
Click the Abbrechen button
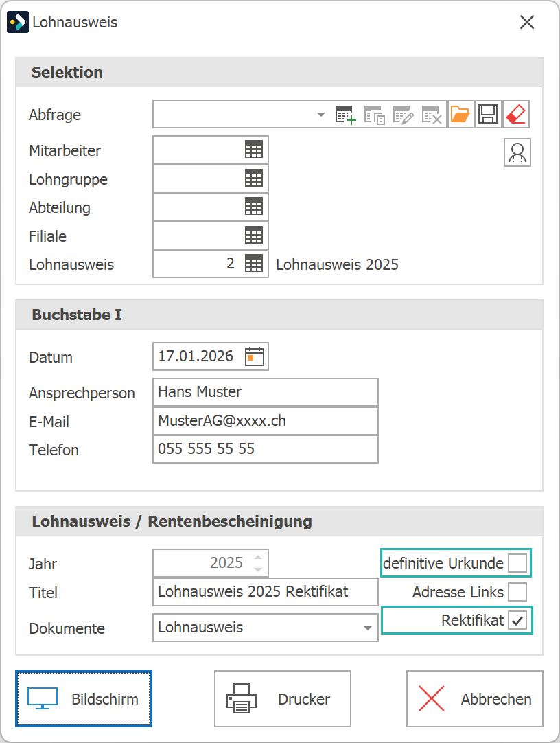pyautogui.click(x=475, y=699)
